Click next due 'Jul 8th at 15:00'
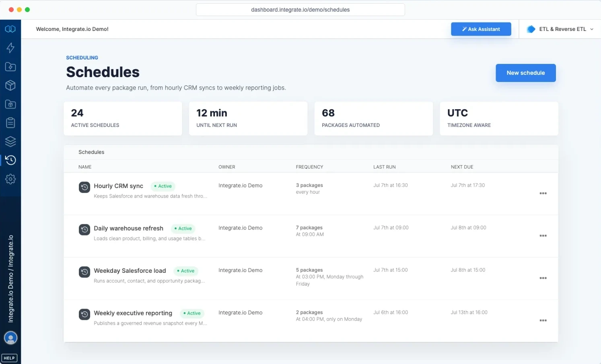The image size is (601, 364). coord(468,270)
